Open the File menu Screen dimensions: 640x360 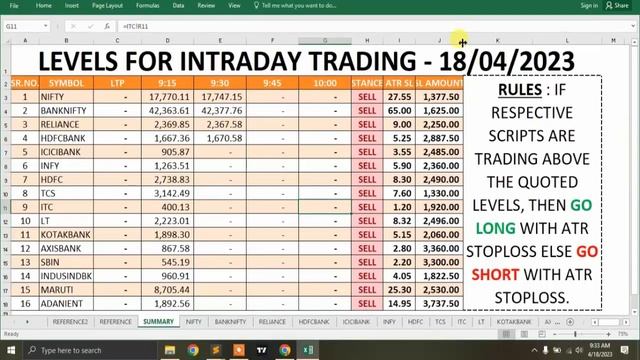[x=14, y=5]
